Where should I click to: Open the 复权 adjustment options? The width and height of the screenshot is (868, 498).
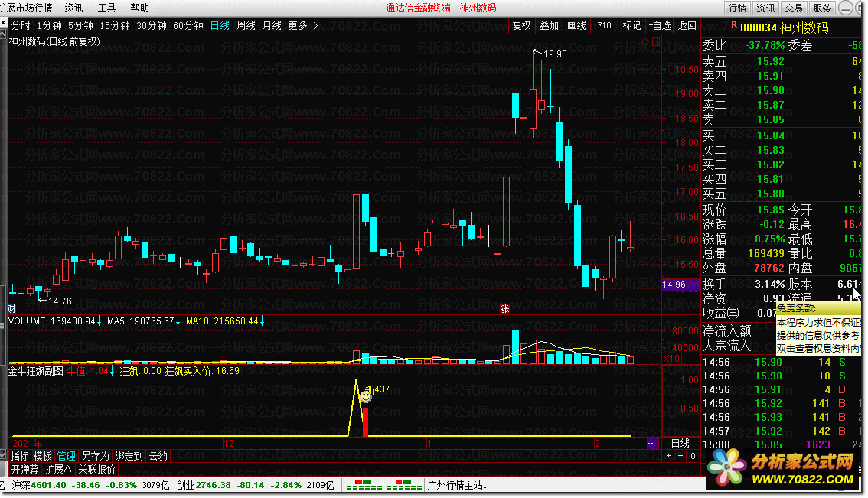521,25
